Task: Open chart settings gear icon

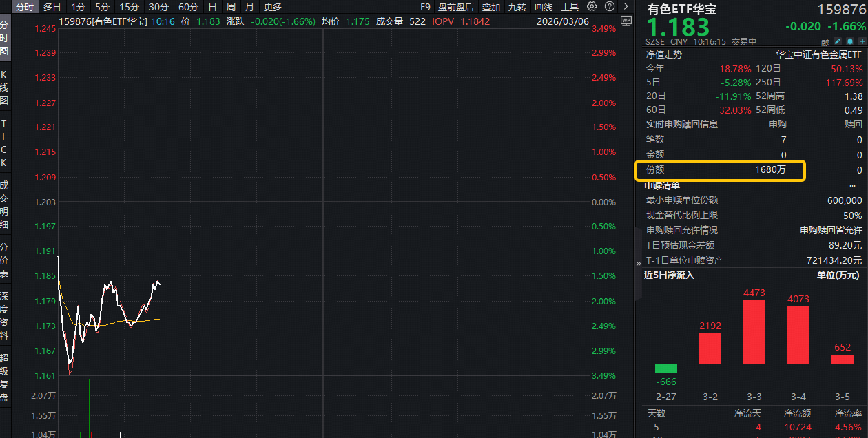Action: click(x=592, y=7)
